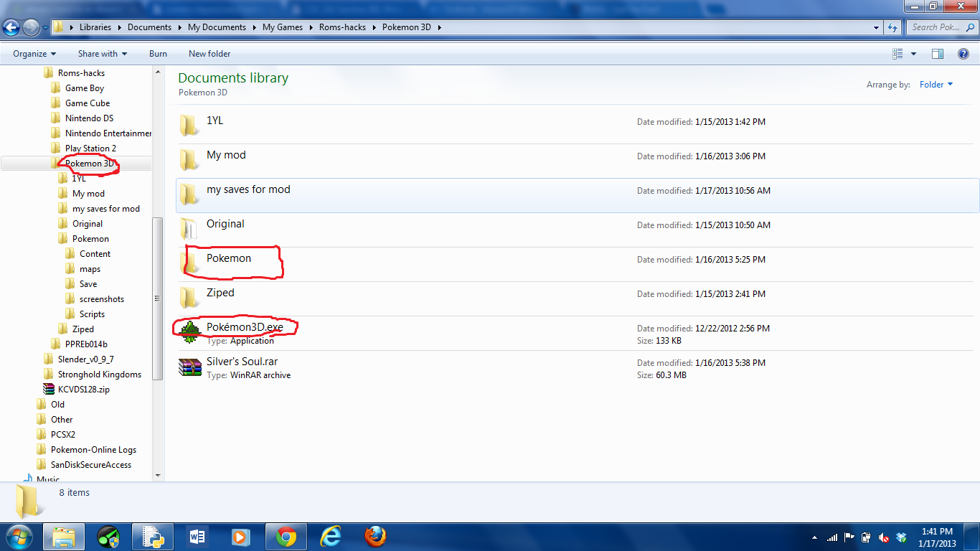Click Burn in the command bar
The height and width of the screenshot is (551, 980).
coord(158,54)
